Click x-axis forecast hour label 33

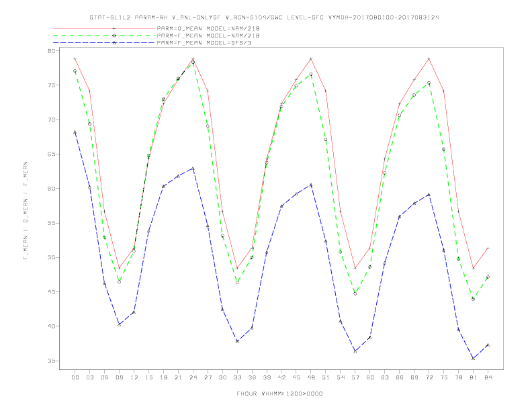coord(237,377)
